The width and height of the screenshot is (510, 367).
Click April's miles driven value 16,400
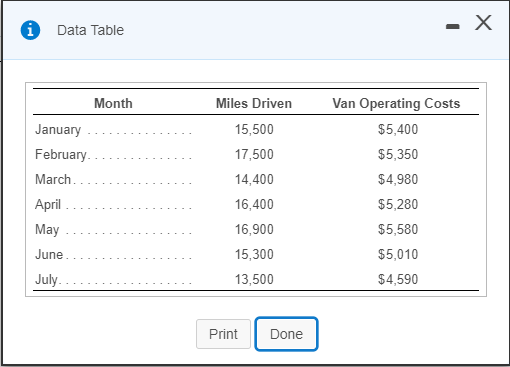click(x=254, y=204)
